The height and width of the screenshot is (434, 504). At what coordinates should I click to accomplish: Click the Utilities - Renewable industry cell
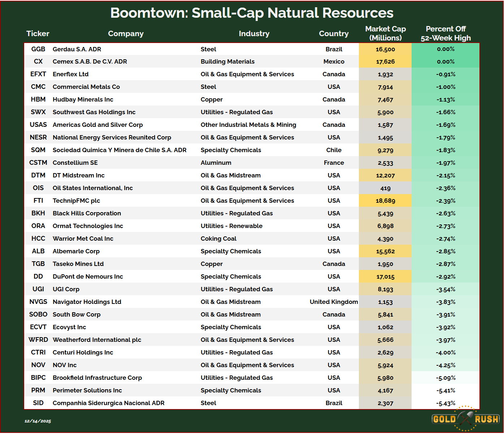[231, 226]
